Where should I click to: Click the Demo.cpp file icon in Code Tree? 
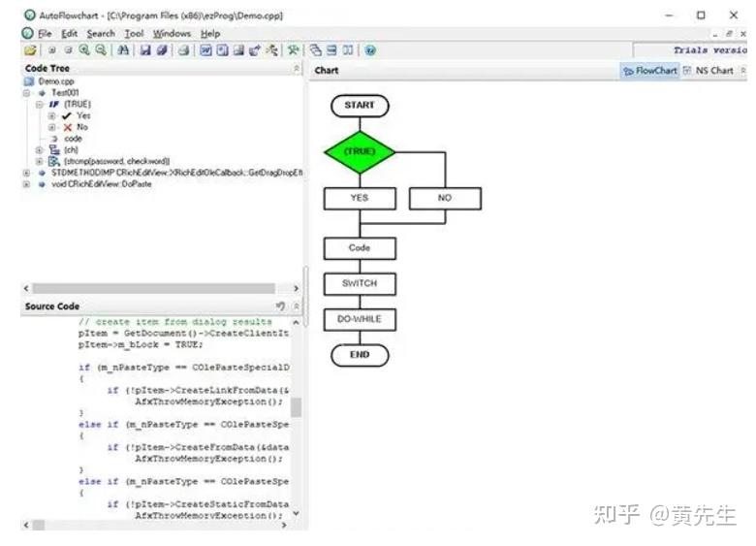coord(29,81)
